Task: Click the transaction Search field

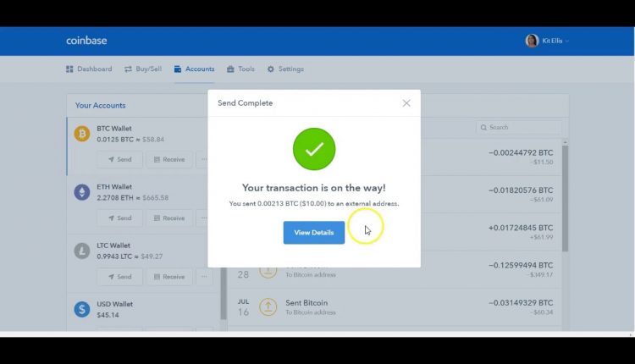Action: 518,127
